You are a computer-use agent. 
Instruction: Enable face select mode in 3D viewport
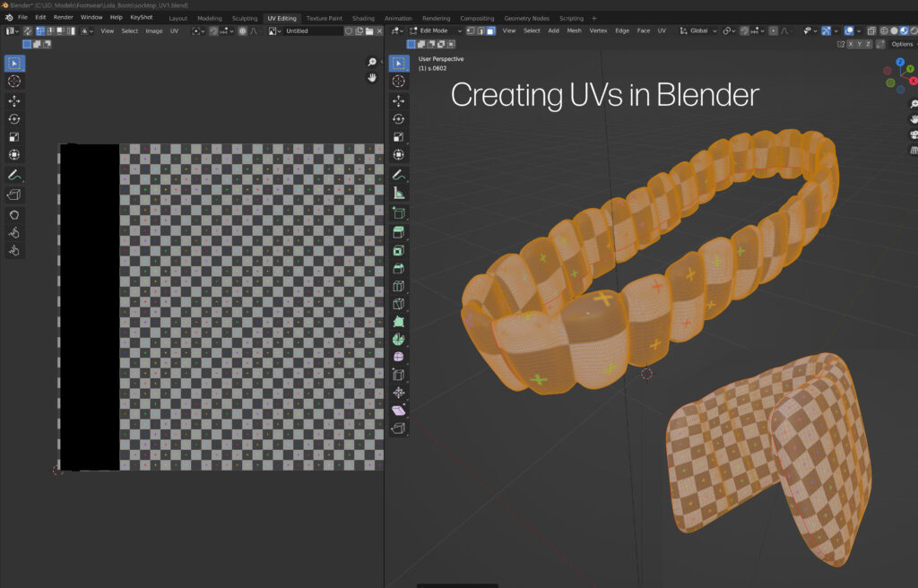coord(490,30)
